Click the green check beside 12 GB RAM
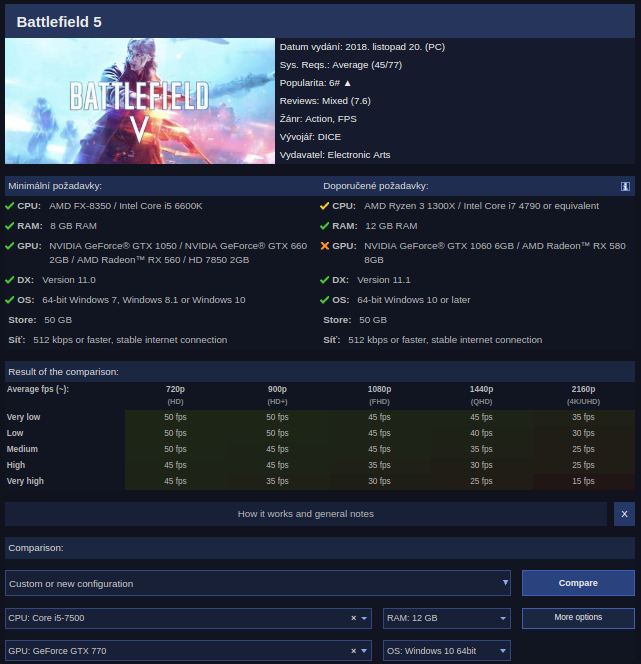Viewport: 641px width, 664px height. 325,226
